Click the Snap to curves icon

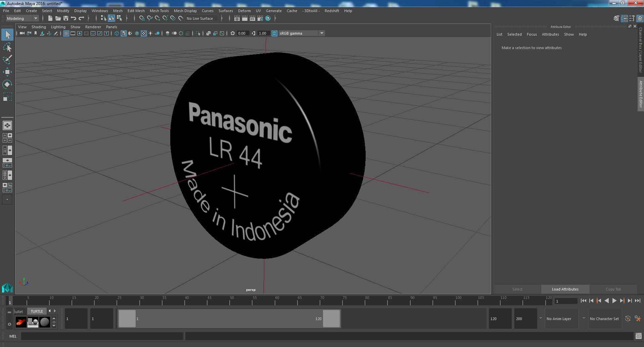pos(150,18)
